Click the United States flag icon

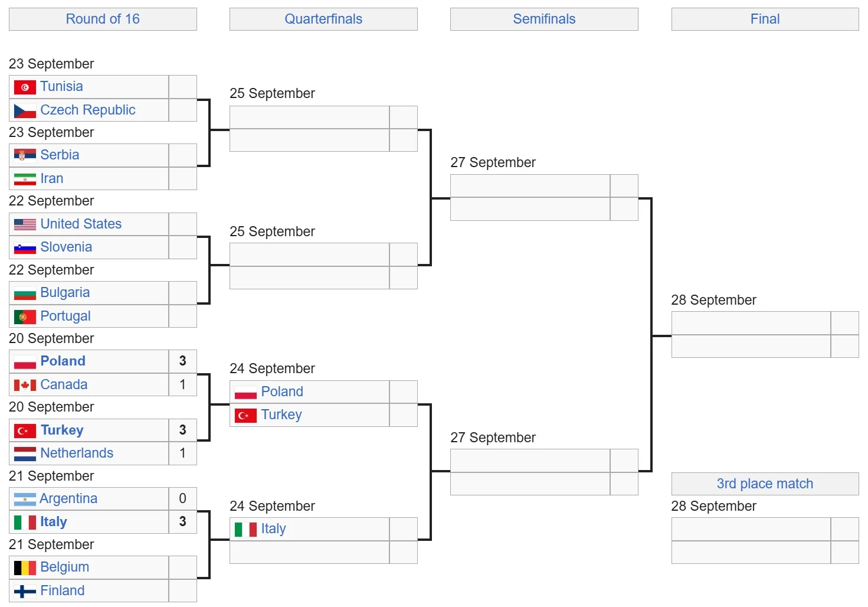pos(25,224)
